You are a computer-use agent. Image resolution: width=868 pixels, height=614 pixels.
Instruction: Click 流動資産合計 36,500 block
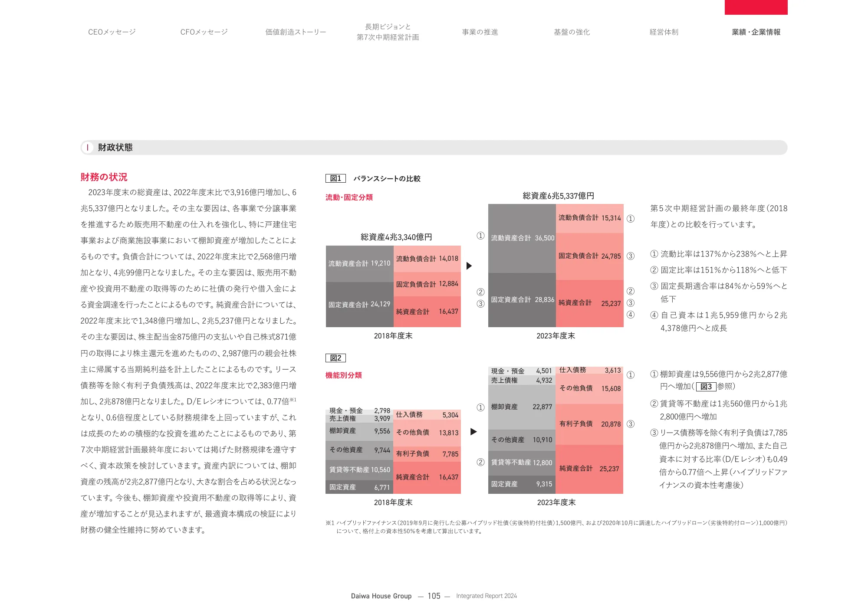522,238
